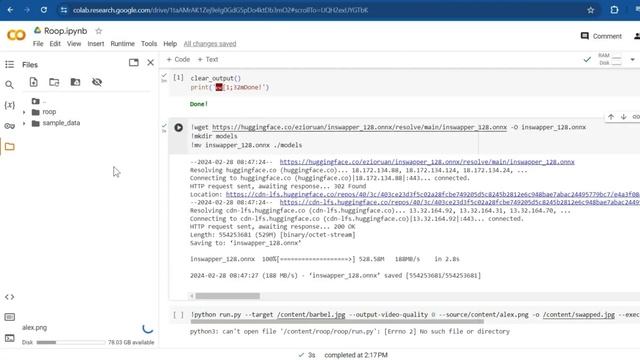Screen dimensions: 640x360
Task: Expand the roop folder arrow
Action: [x=24, y=112]
